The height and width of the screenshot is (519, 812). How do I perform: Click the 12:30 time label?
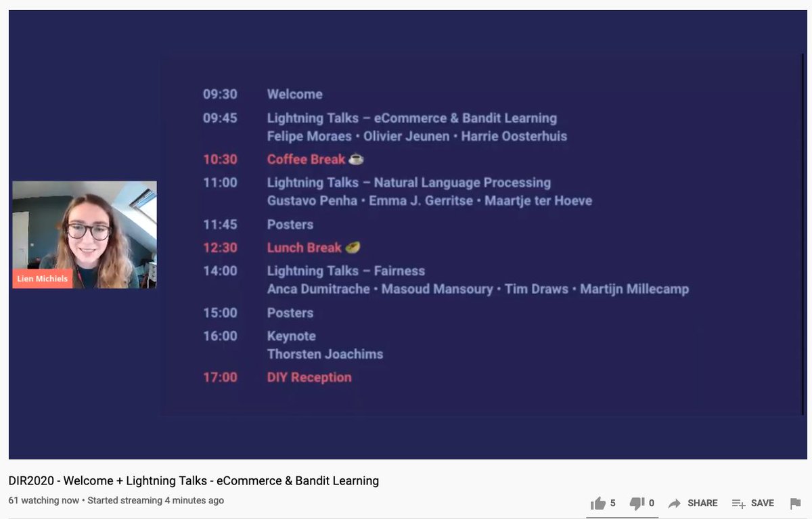[220, 248]
